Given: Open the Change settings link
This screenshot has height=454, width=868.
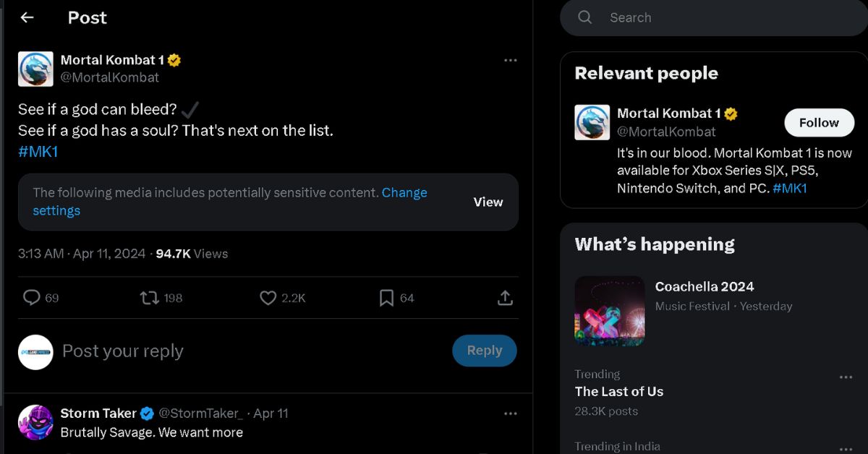Looking at the screenshot, I should (230, 202).
